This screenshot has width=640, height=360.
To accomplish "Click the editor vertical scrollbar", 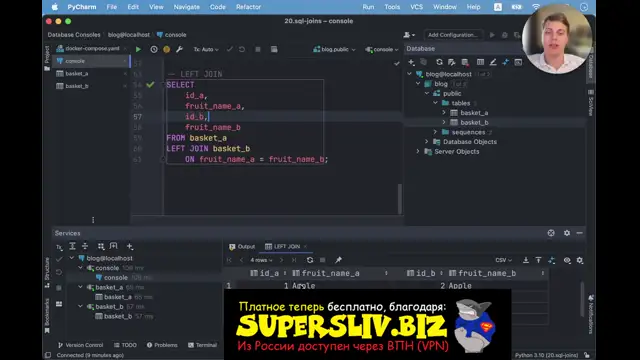I will click(x=400, y=199).
